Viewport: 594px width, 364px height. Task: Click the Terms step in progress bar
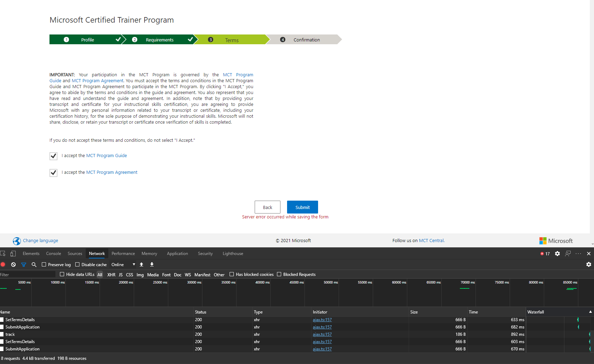pyautogui.click(x=232, y=40)
